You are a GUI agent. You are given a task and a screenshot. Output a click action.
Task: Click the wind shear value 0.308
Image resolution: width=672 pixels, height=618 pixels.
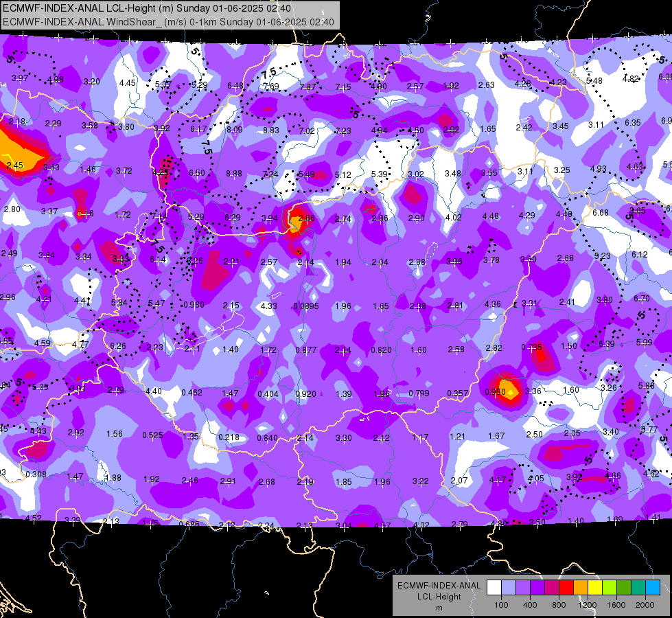[x=36, y=474]
